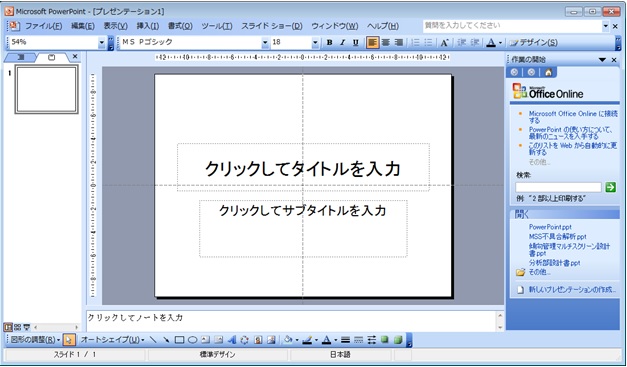Screen dimensions: 627x367
Task: Select the Oval drawing tool
Action: tap(193, 340)
